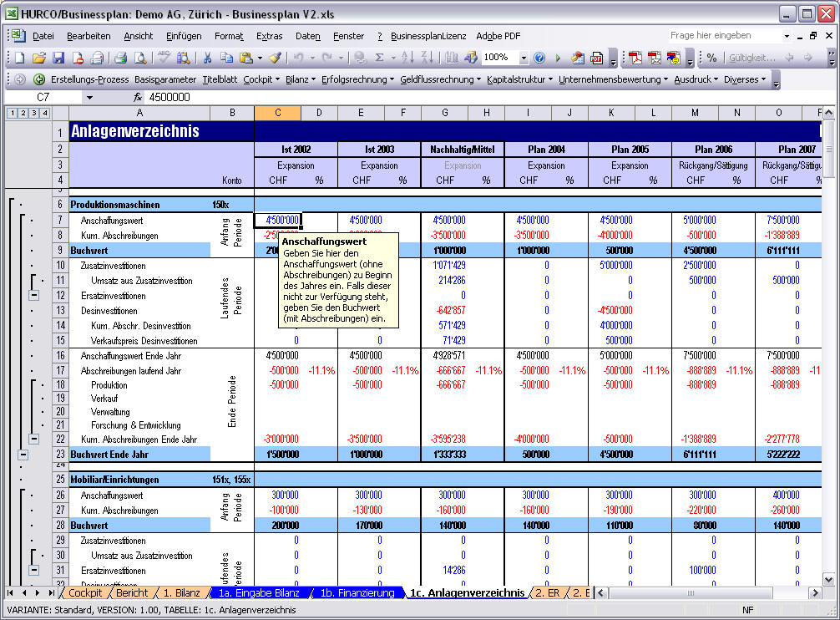
Task: Switch to the Cockpit sheet tab
Action: (84, 592)
